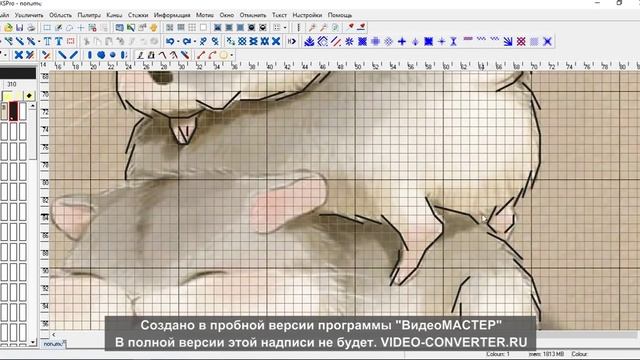
Task: Switch to the document tab at bottom
Action: (x=53, y=344)
